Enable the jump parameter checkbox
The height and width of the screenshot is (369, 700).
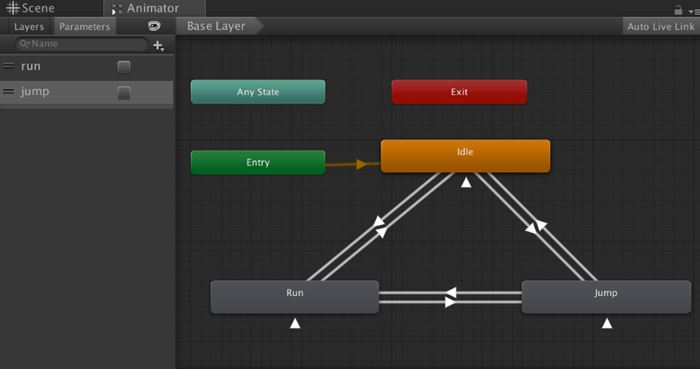coord(124,93)
